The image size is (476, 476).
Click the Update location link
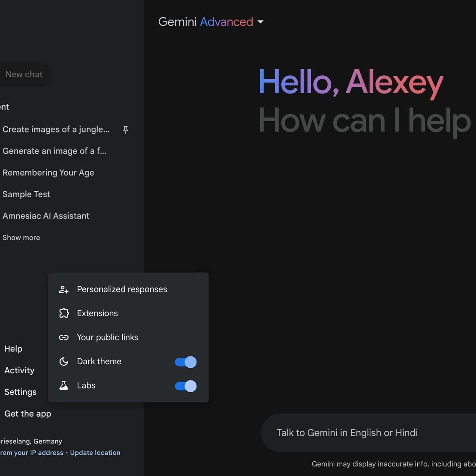95,453
